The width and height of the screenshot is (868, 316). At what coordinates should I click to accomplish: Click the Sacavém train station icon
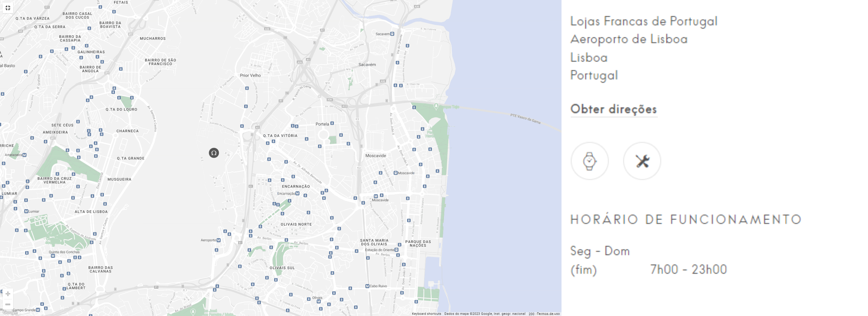tap(392, 34)
